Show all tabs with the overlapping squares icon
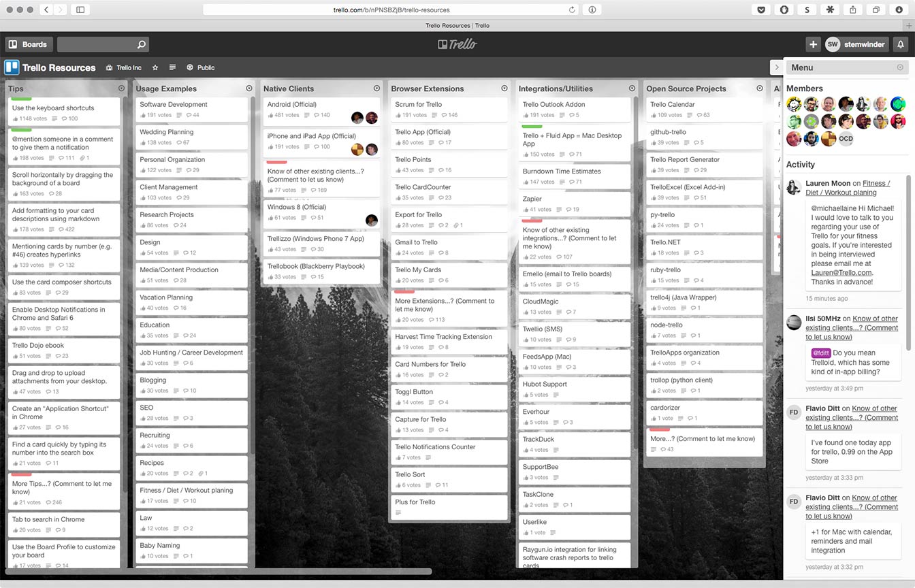 (x=876, y=10)
